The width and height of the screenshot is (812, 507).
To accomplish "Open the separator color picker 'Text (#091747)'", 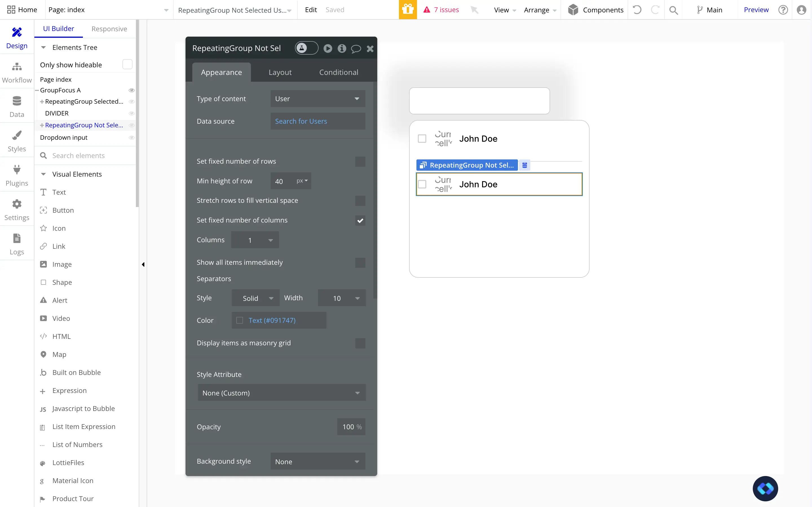I will pyautogui.click(x=272, y=320).
